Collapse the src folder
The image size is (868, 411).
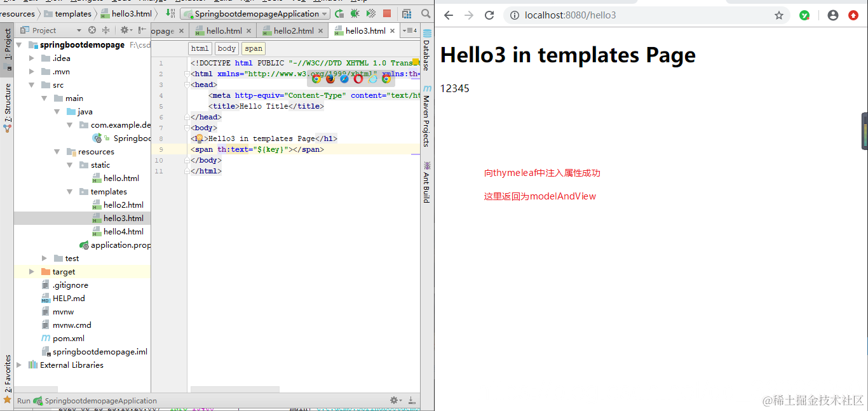point(32,85)
